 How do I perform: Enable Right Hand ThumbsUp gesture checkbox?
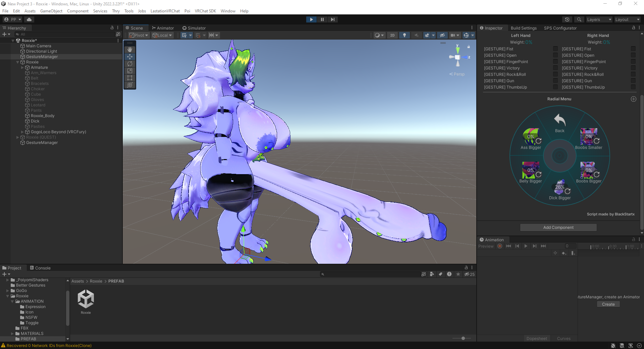click(633, 87)
